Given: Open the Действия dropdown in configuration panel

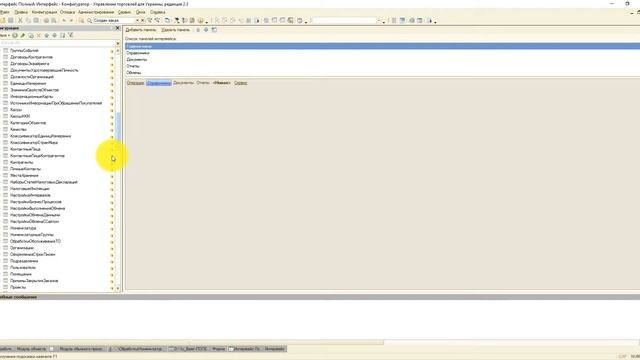Looking at the screenshot, I should [4, 36].
